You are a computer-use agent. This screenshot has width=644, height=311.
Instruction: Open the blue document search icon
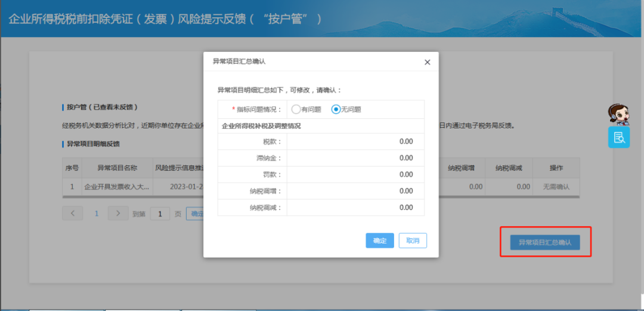619,137
